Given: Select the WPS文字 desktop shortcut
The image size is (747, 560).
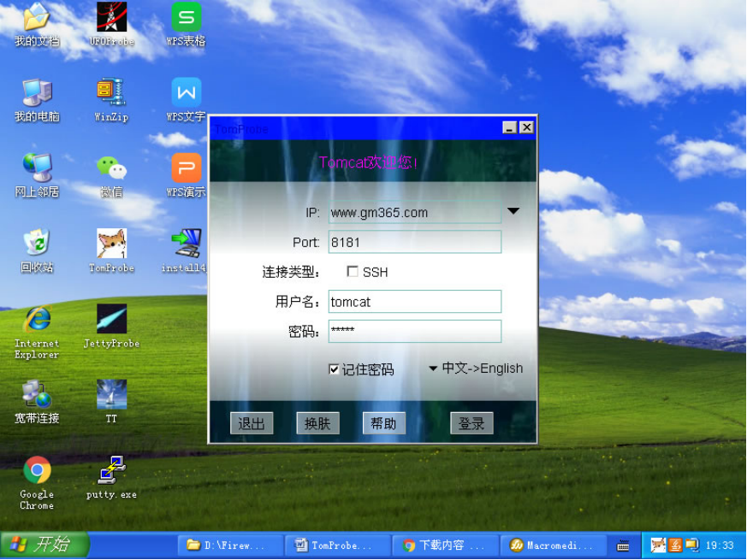Looking at the screenshot, I should [x=186, y=100].
